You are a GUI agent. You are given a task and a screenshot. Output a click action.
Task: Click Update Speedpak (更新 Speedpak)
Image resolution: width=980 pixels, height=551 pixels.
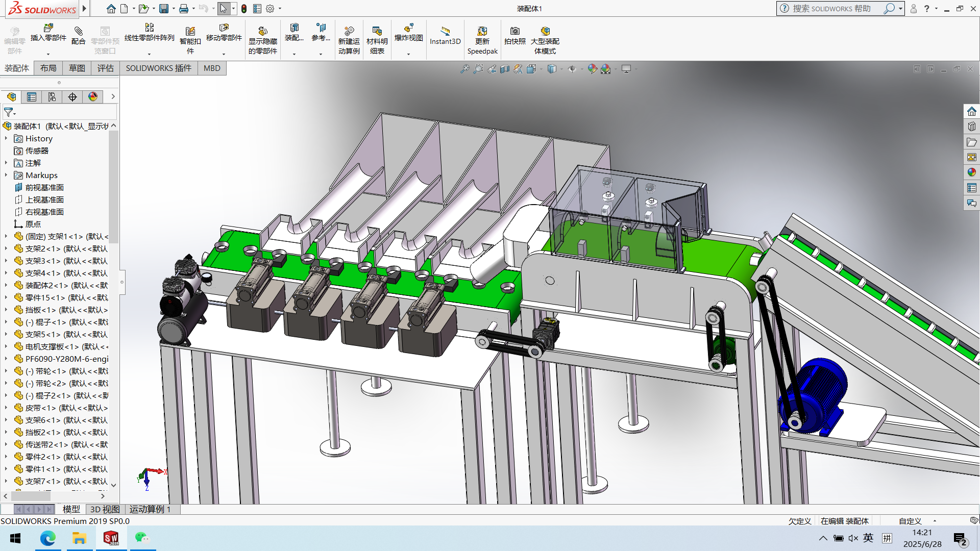tap(482, 40)
